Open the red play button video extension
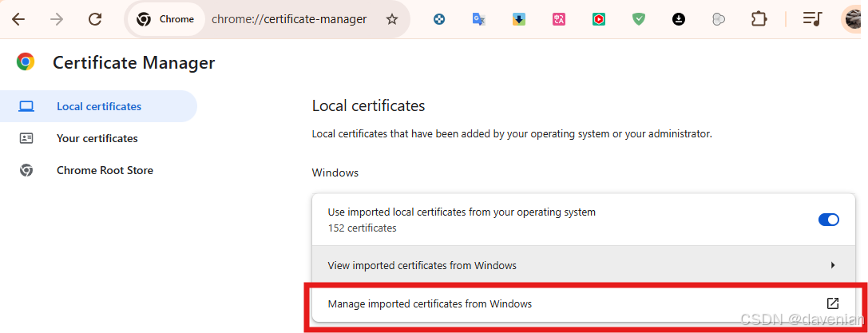Screen dimensions: 868x333 [x=598, y=20]
